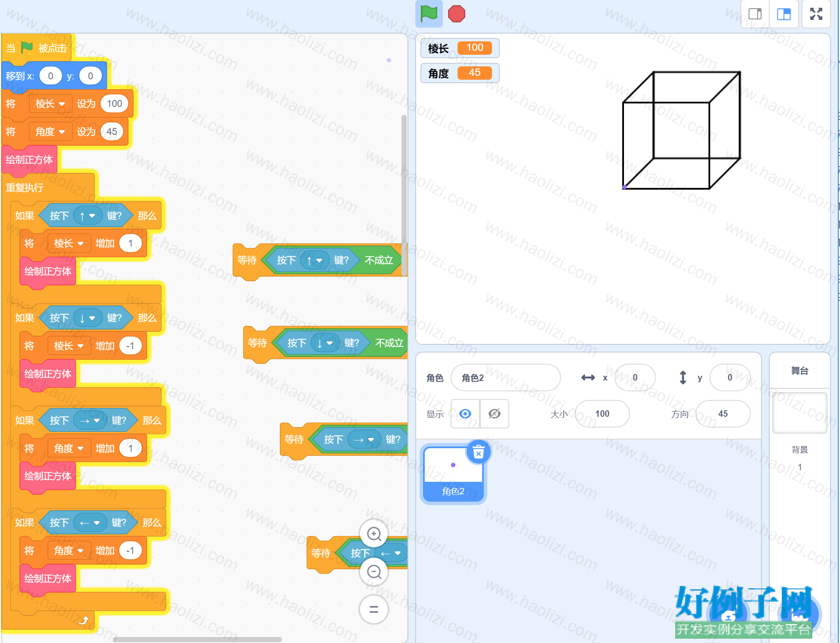The image size is (840, 643).
Task: Click the sprite x position field
Action: click(x=635, y=378)
